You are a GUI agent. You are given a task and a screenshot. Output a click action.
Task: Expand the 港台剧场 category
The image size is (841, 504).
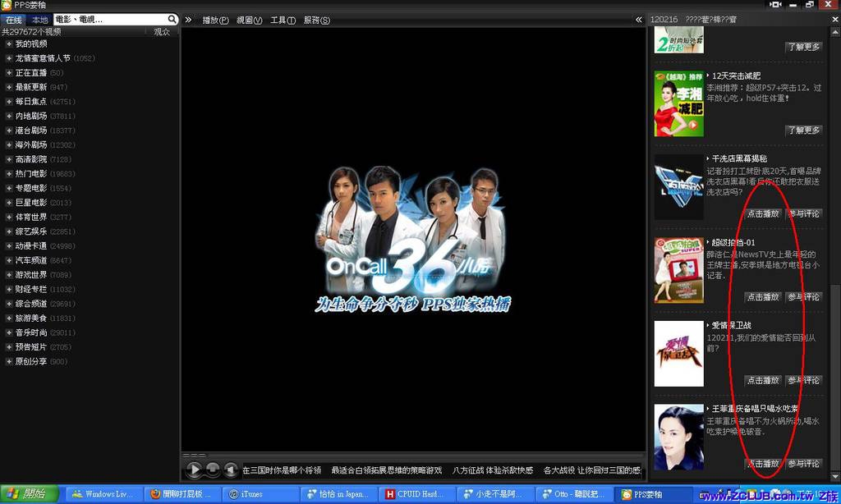tap(8, 131)
